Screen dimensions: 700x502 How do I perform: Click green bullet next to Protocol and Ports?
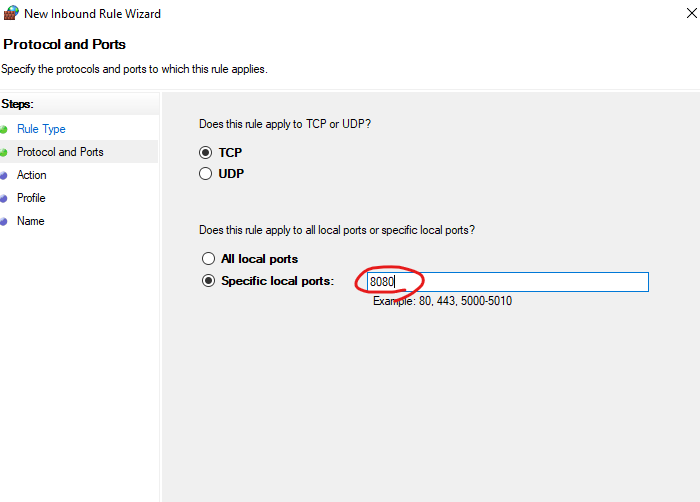click(x=4, y=153)
